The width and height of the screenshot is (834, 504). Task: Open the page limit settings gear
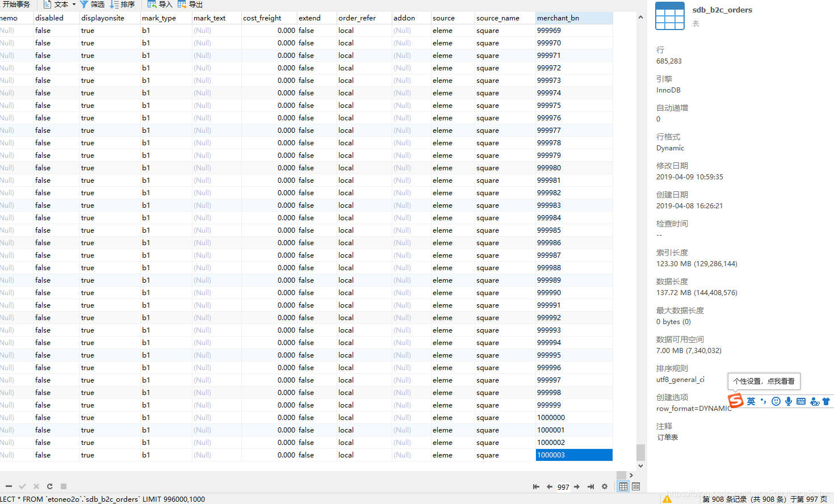point(605,486)
